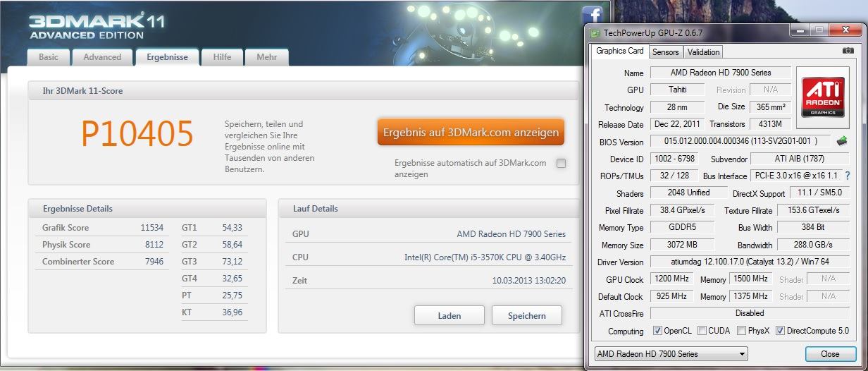This screenshot has width=868, height=371.
Task: Click the Texture Fillrate 153.6 GTexel/s field
Action: [814, 210]
